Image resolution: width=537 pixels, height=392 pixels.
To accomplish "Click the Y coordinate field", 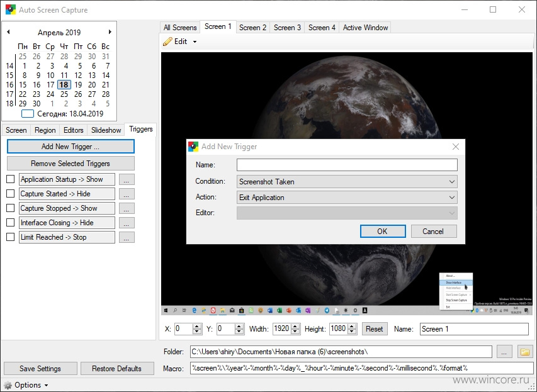I will click(x=226, y=329).
